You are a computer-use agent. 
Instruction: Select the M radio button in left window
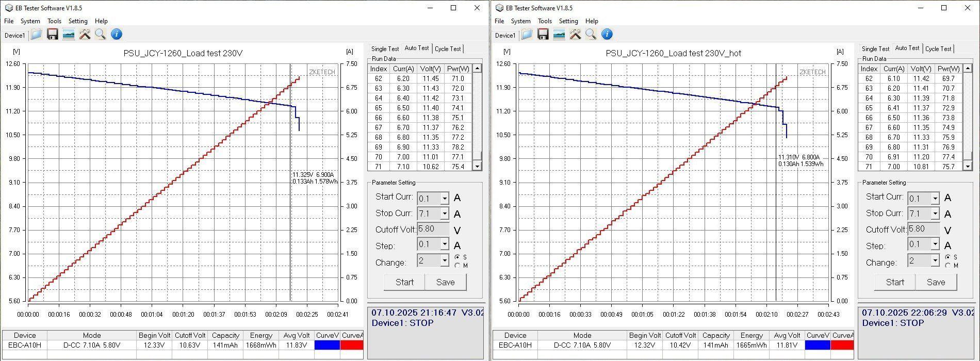click(458, 266)
